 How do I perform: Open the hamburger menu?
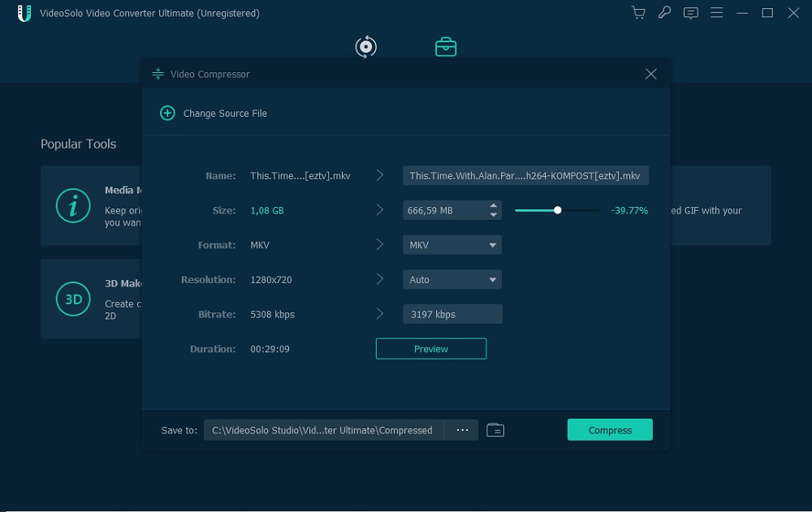pyautogui.click(x=718, y=13)
